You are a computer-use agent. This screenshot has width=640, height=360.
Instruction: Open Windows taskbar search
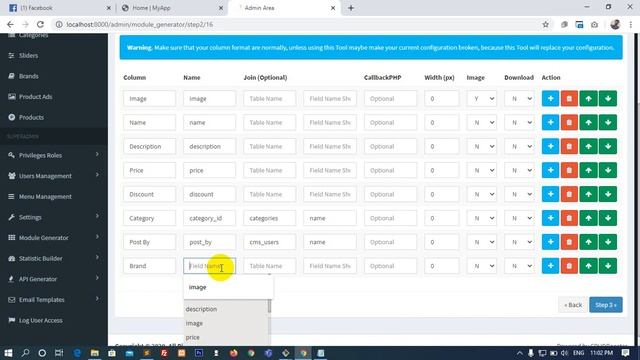tap(25, 353)
